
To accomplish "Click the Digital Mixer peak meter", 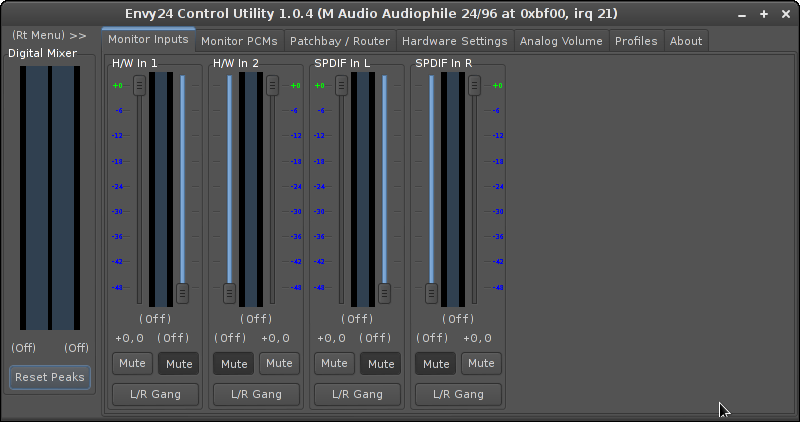I will [50, 198].
